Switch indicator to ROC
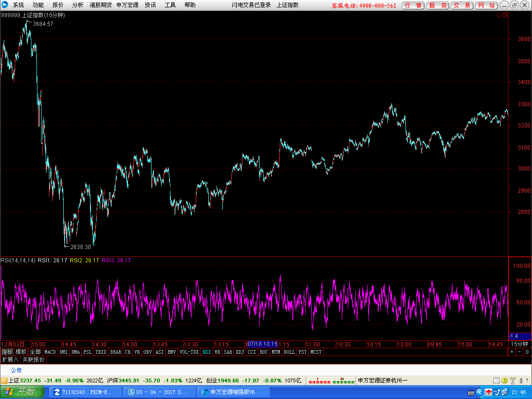The height and width of the screenshot is (399, 532). tap(264, 352)
